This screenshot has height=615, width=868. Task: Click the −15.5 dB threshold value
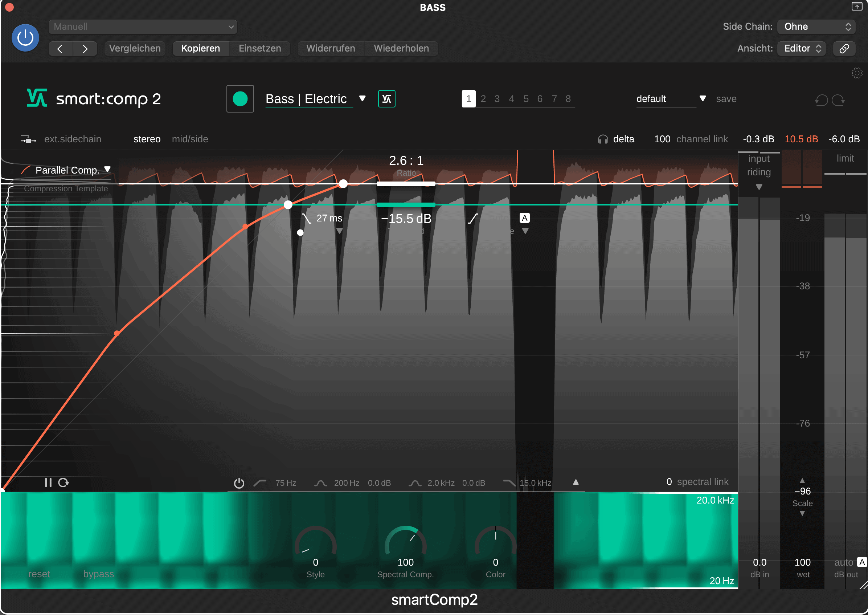coord(406,219)
